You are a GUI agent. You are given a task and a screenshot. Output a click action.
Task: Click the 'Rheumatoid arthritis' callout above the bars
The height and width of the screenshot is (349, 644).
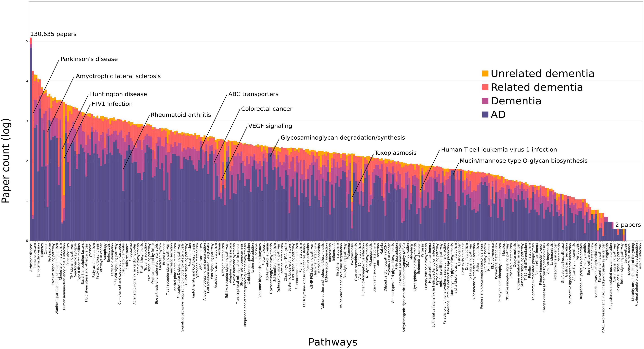[x=181, y=115]
